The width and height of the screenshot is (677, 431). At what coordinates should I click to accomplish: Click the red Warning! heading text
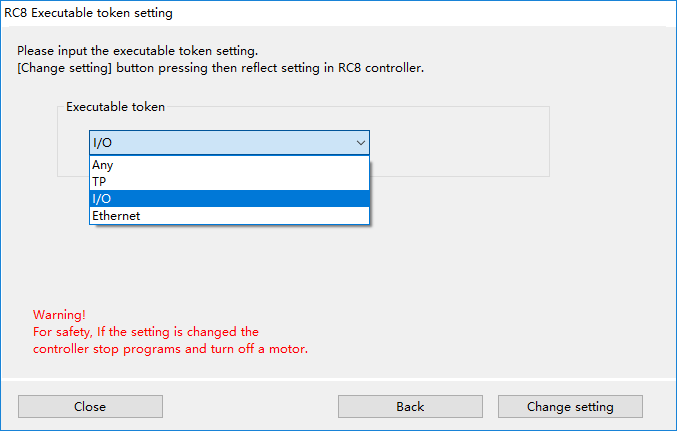(x=59, y=314)
